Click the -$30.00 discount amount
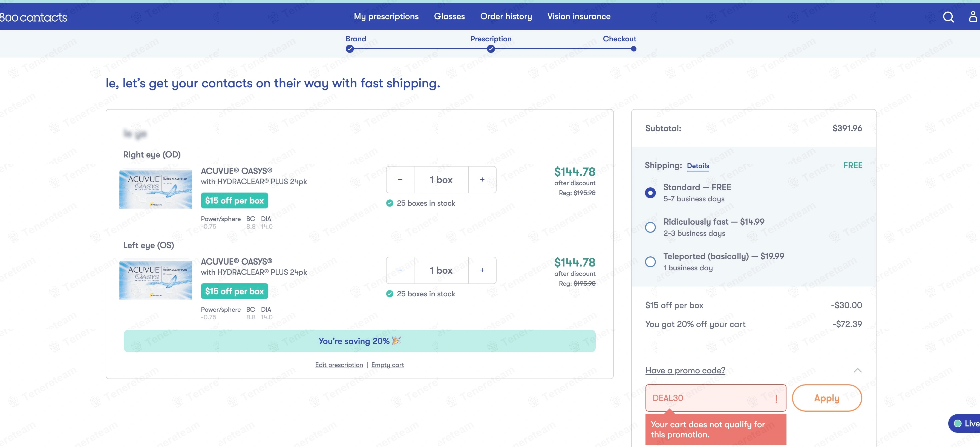 point(846,305)
